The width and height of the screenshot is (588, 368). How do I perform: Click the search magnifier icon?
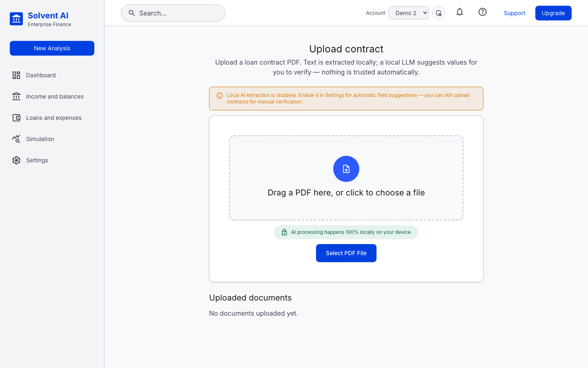132,13
